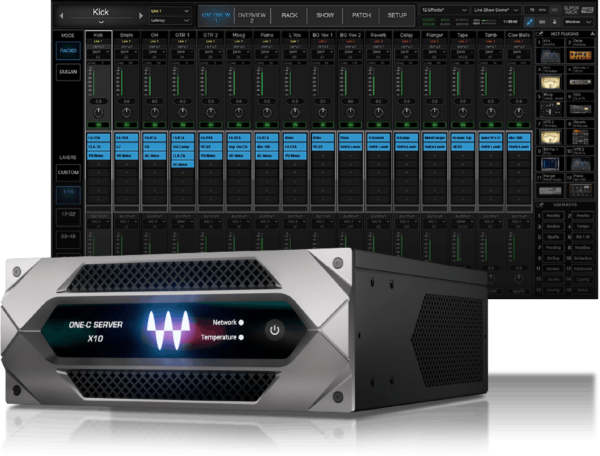Select the 17-32 layer button
Image resolution: width=600 pixels, height=456 pixels.
(68, 215)
